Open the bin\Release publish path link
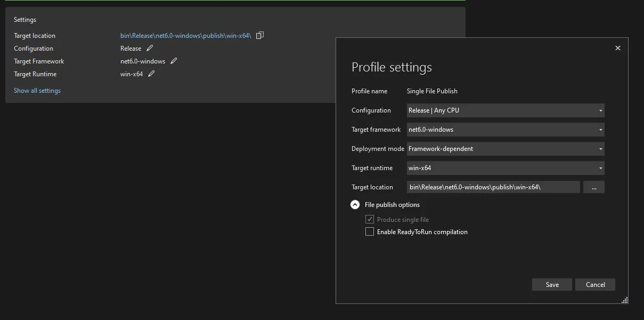 (x=185, y=36)
